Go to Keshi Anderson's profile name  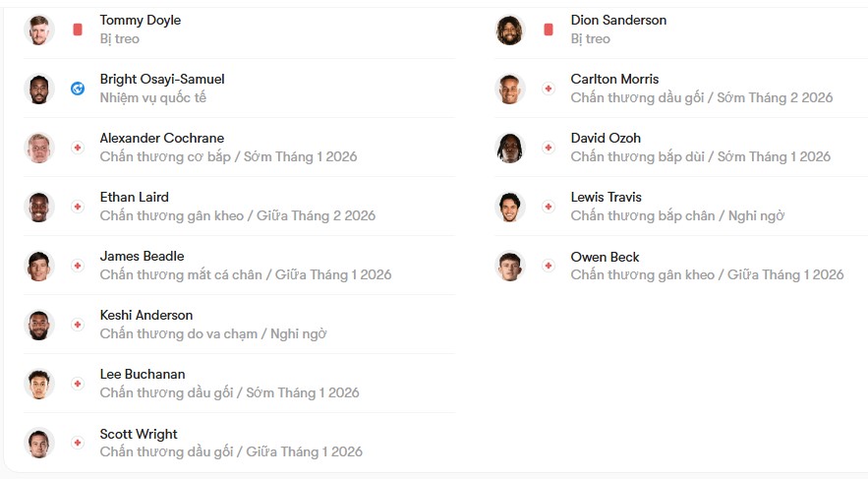point(146,315)
